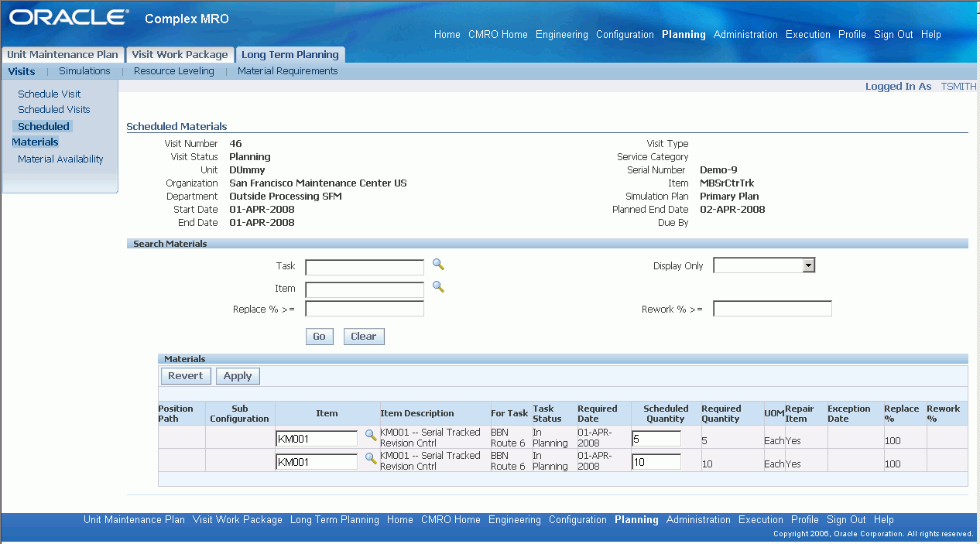This screenshot has height=544, width=980.
Task: Click the Long Term Planning footer link
Action: pos(334,520)
